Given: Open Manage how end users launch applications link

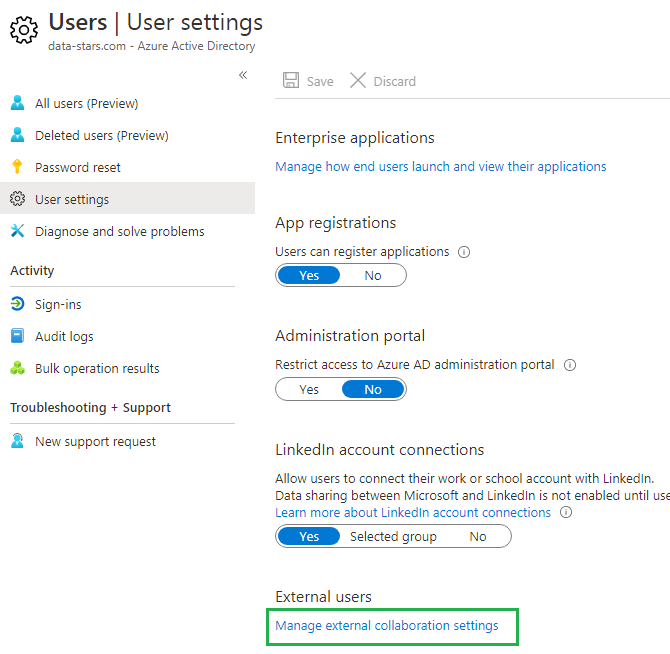Looking at the screenshot, I should [x=440, y=166].
